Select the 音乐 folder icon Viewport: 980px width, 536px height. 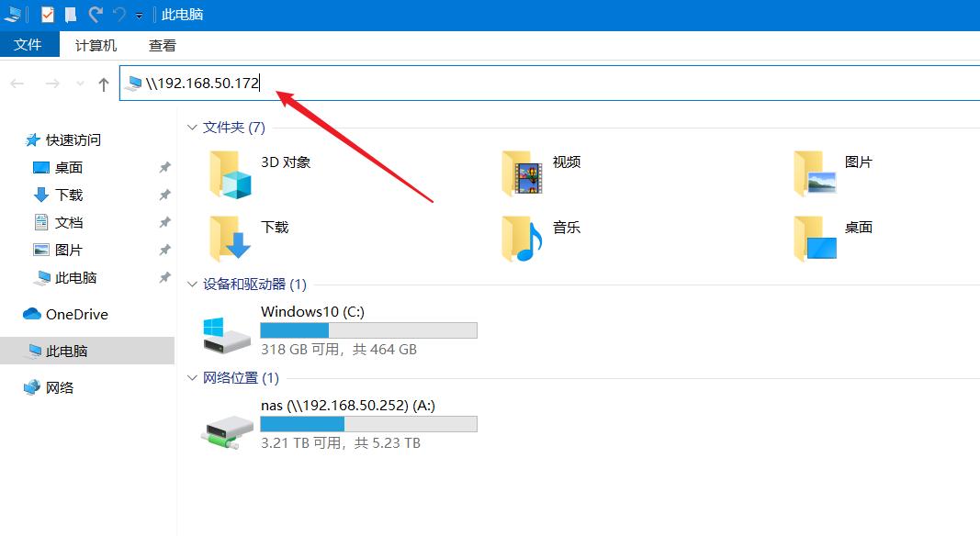pyautogui.click(x=523, y=238)
